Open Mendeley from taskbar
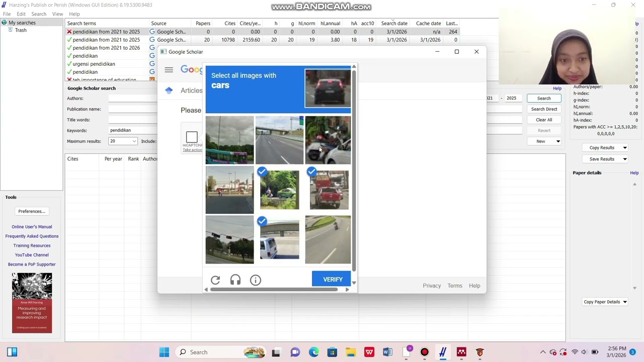 coord(461,352)
